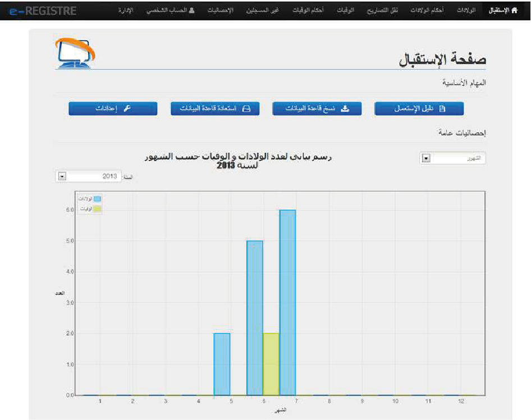
Task: Open the الوفيات menu
Action: coord(345,10)
